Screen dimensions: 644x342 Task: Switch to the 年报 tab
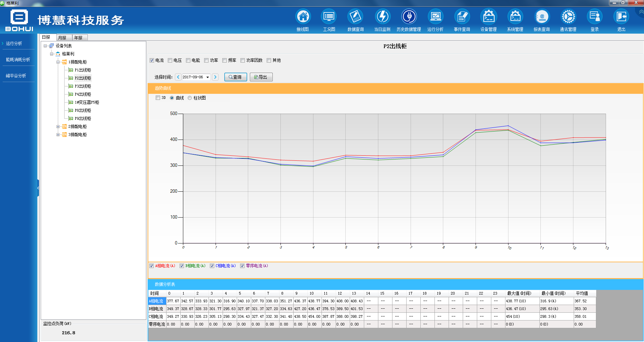pyautogui.click(x=79, y=38)
